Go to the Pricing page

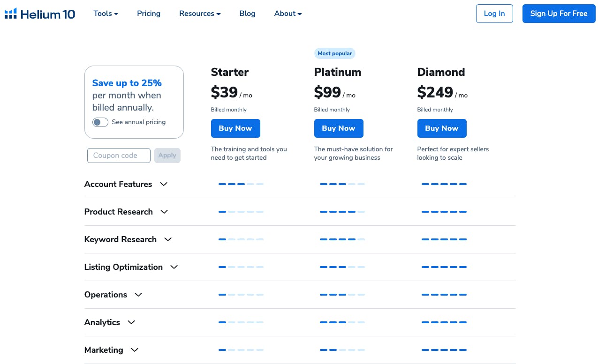[149, 14]
